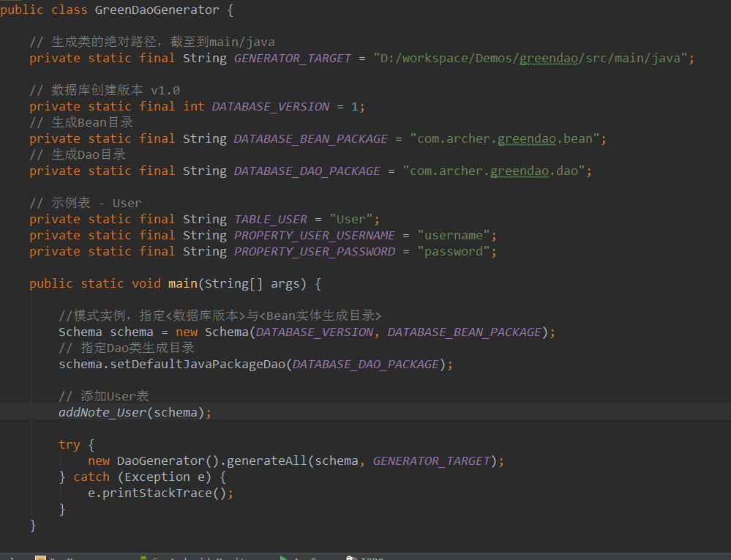Click the comment ending with main/java

click(152, 42)
